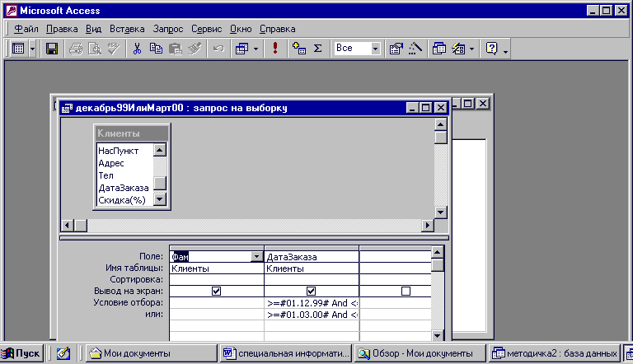Open the Окно menu
Viewport: 633px width, 364px height.
[x=241, y=29]
